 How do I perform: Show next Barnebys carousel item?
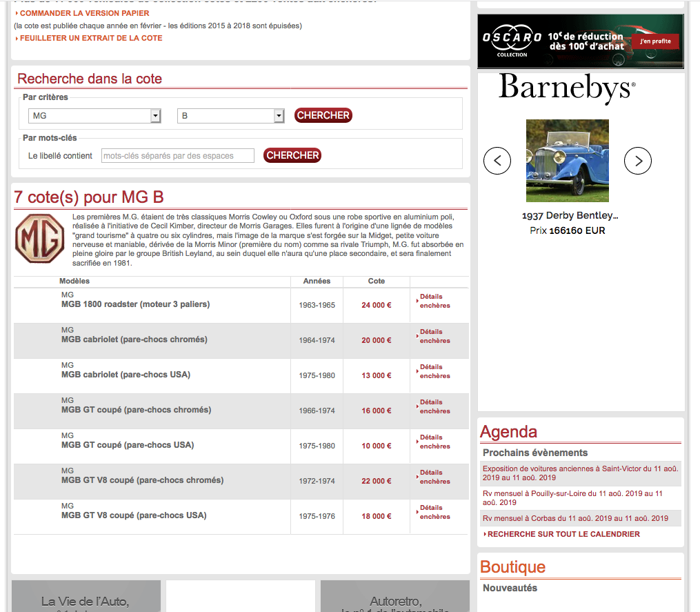click(637, 161)
